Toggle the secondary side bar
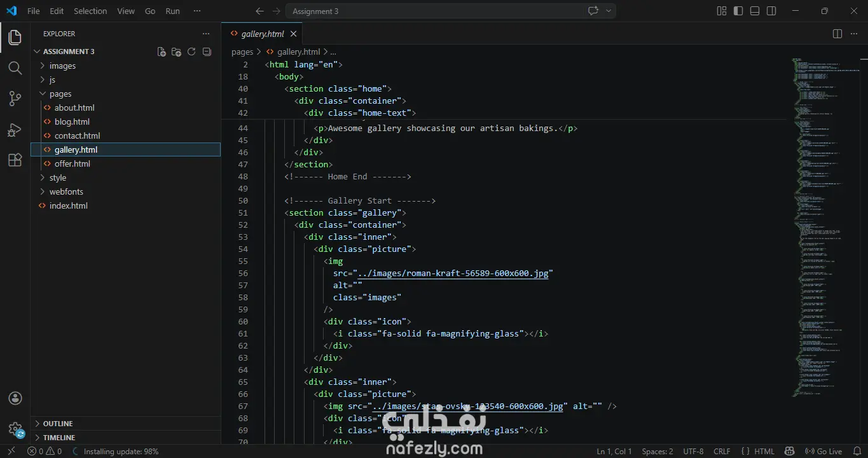The image size is (868, 458). point(771,11)
